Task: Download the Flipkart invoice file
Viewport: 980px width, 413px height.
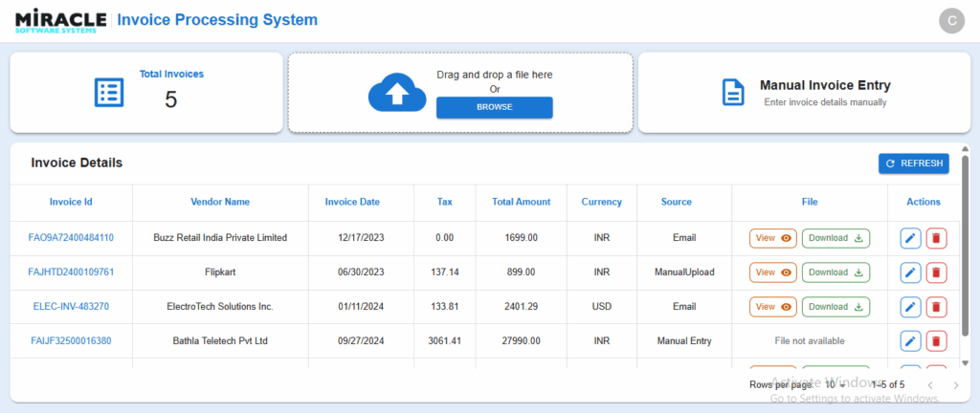Action: (x=835, y=272)
